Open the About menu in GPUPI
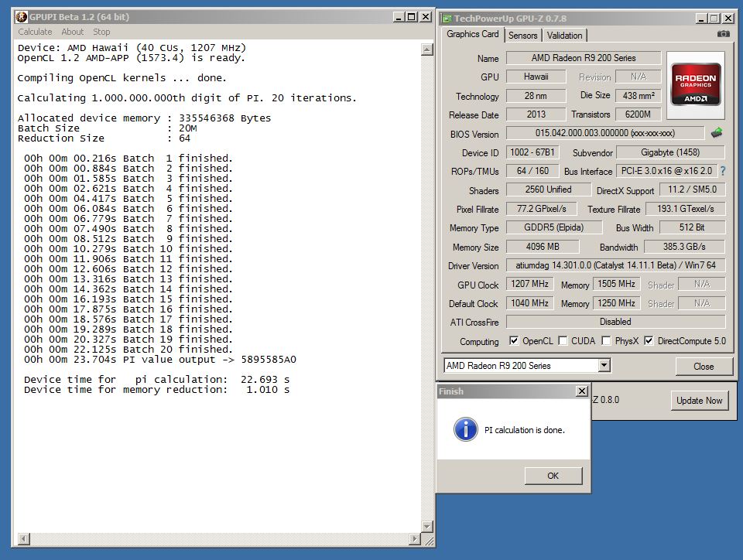Viewport: 743px width, 560px height. 73,32
